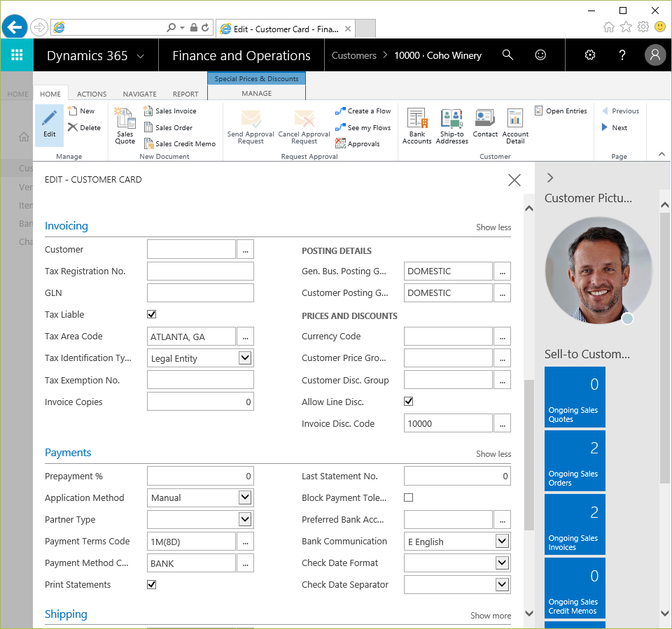Show Open Entries for the customer

tap(561, 111)
